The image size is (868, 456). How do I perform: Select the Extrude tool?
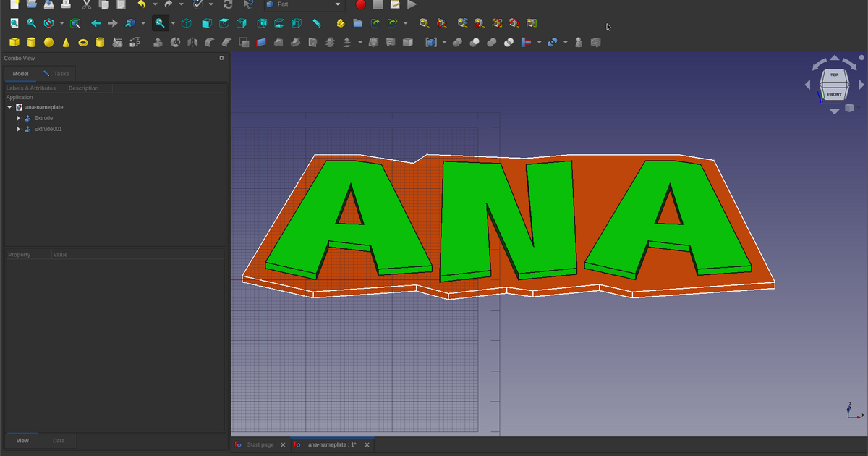(158, 42)
